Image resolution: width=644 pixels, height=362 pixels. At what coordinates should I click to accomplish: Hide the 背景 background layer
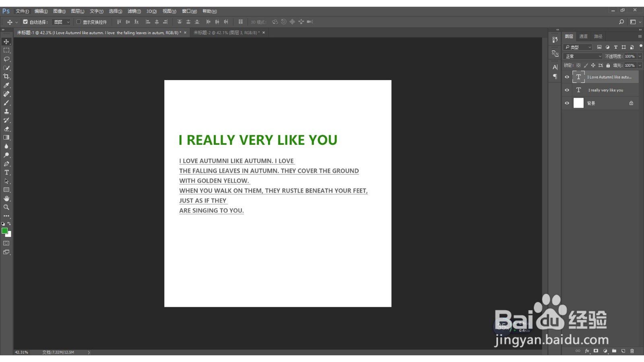point(567,103)
